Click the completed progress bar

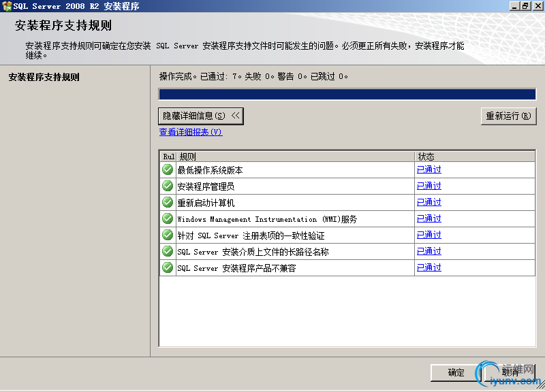point(347,95)
